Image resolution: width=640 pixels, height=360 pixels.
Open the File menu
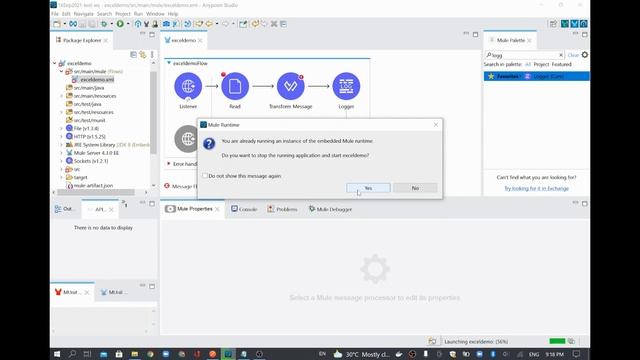[x=55, y=14]
